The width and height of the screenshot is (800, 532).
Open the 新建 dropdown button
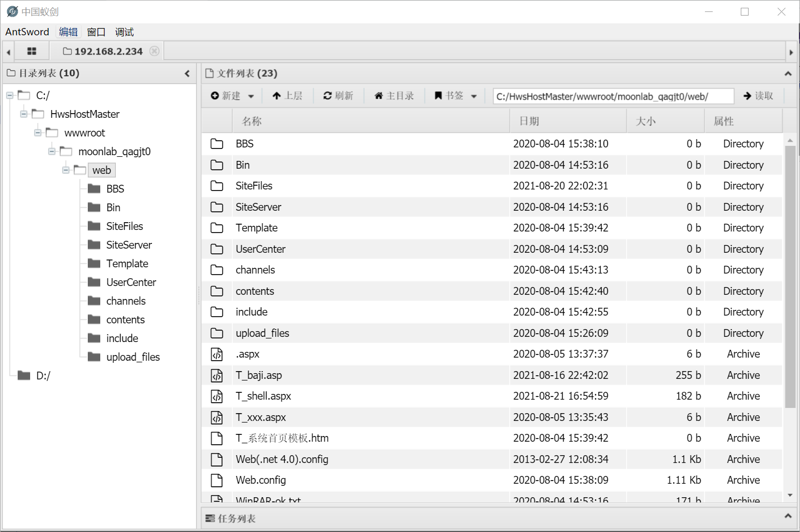232,96
